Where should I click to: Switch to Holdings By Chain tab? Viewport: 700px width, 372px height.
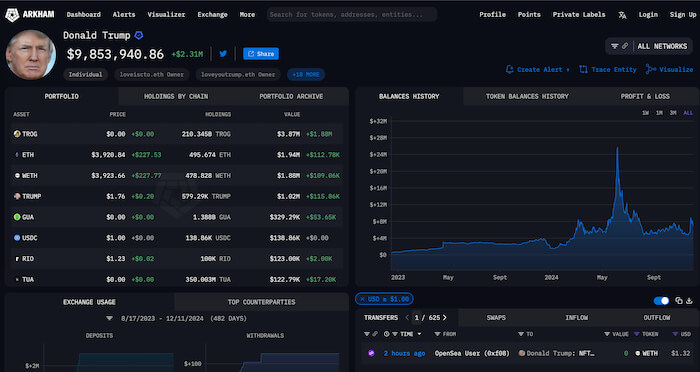click(176, 96)
